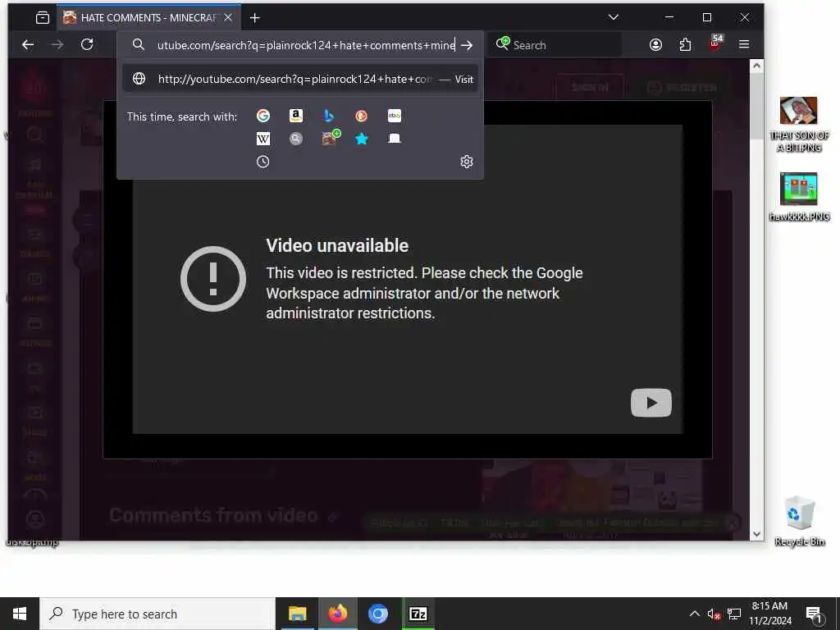Click the page scrollbar down arrow
This screenshot has width=840, height=630.
click(x=756, y=533)
